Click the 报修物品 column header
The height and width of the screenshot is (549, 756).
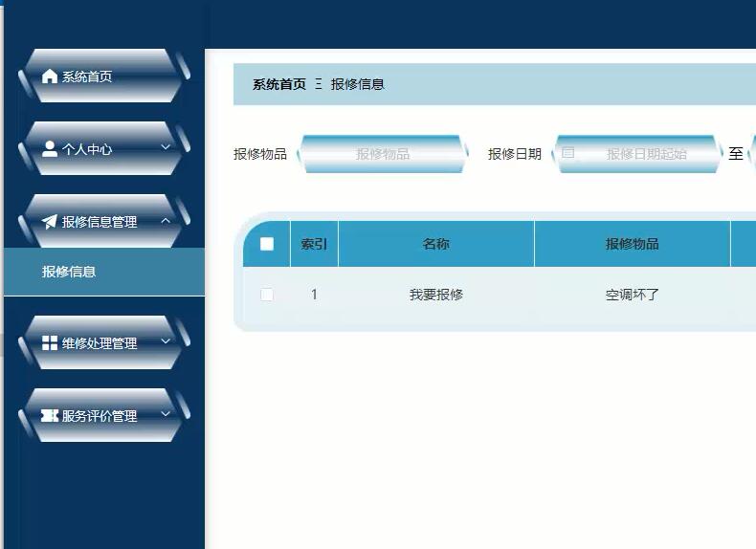(633, 244)
